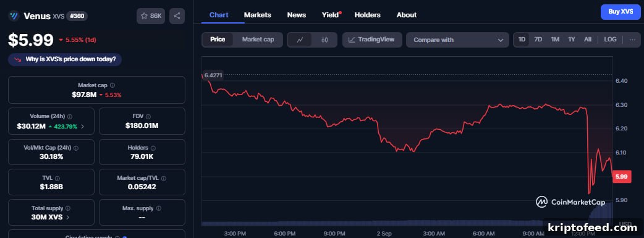644x238 pixels.
Task: Open the chart more-options ellipsis
Action: click(x=632, y=40)
